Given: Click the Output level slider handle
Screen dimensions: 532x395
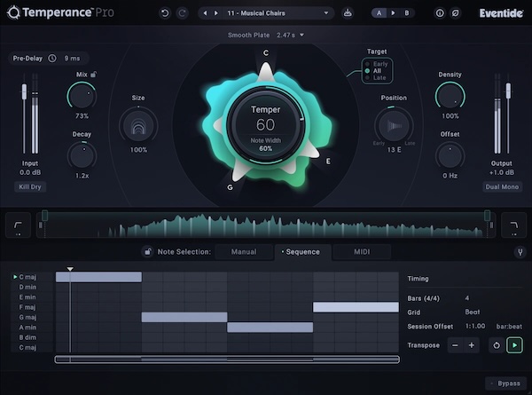Looking at the screenshot, I should (508, 91).
